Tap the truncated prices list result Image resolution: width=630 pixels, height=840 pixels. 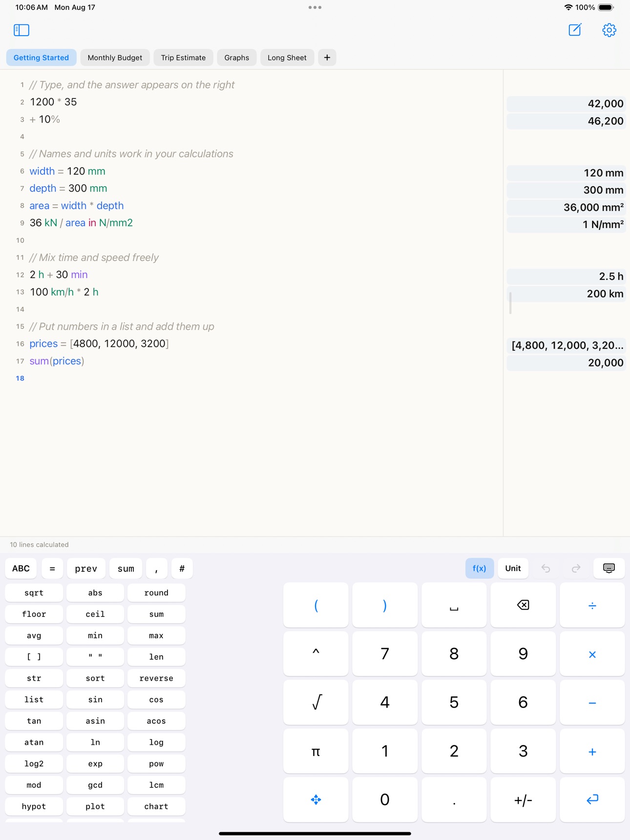pos(567,346)
